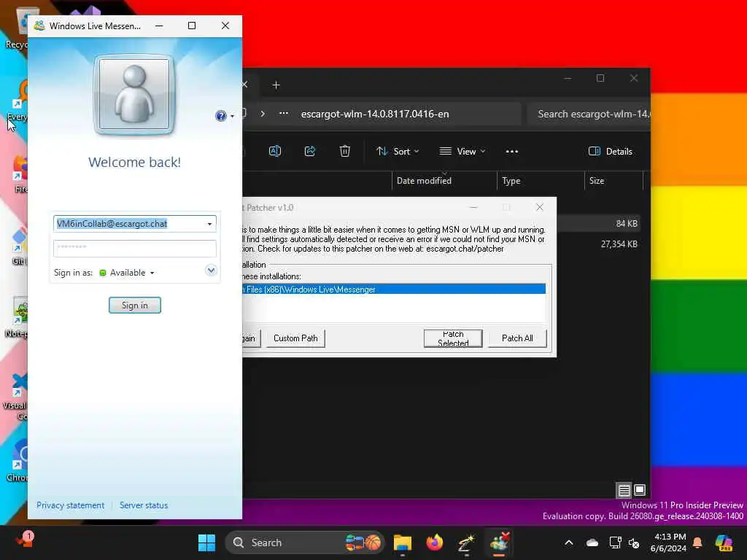Open the email address dropdown in Messenger
Screen dimensions: 747x560
[x=209, y=224]
